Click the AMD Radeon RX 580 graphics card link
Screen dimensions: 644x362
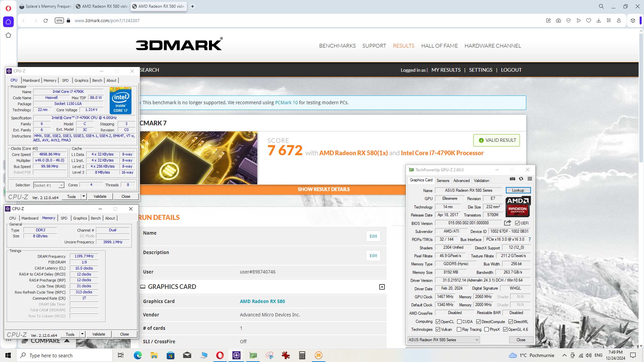262,301
